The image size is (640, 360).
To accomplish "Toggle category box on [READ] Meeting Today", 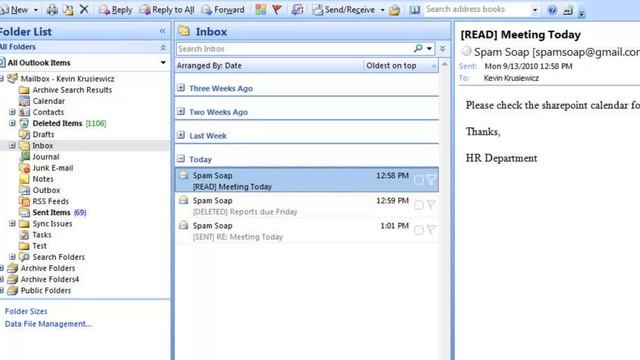I will (419, 180).
